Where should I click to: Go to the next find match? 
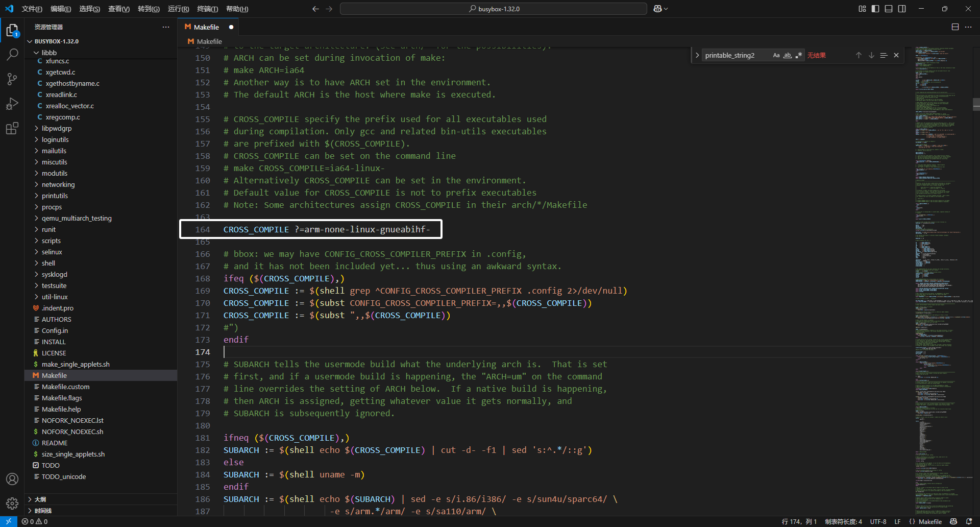click(x=871, y=55)
